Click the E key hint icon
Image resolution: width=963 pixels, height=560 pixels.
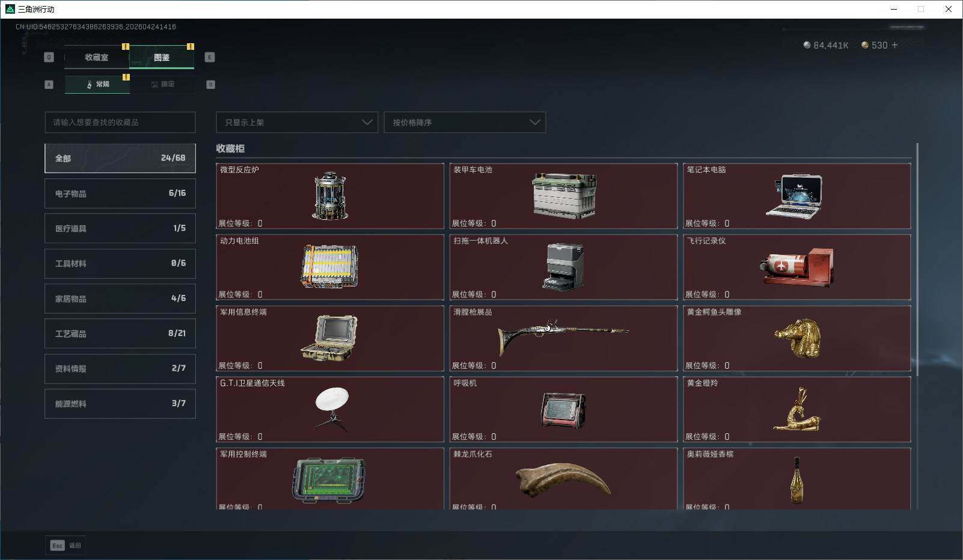point(210,57)
